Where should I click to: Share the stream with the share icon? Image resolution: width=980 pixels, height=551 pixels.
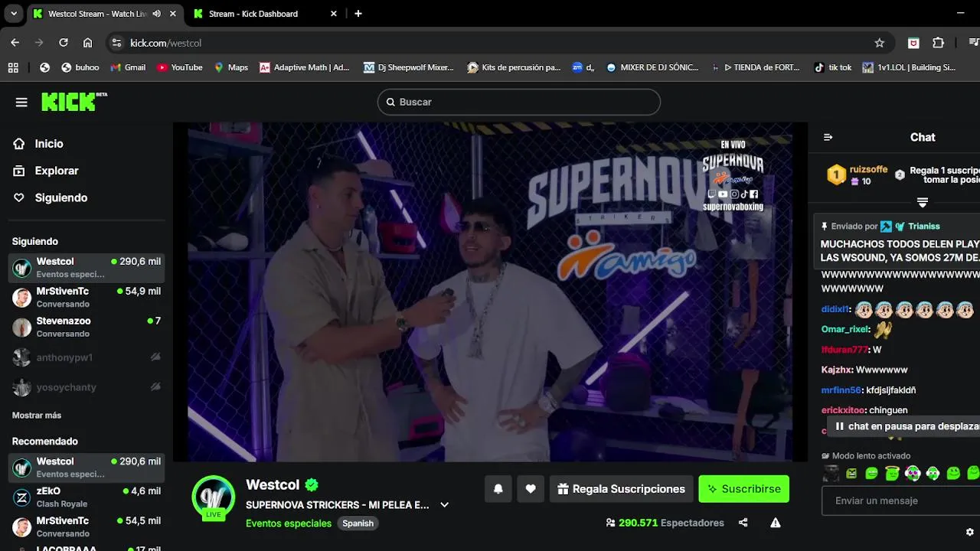pos(743,523)
